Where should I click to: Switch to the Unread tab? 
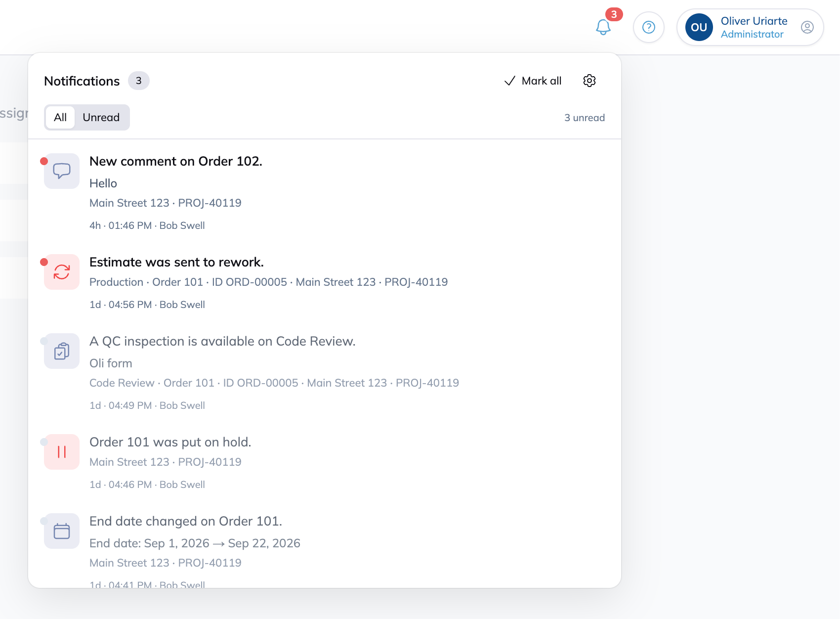(x=101, y=117)
